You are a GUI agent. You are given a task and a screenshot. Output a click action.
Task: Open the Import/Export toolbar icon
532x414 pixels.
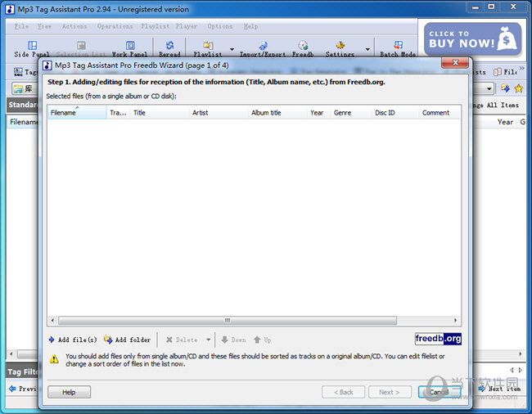click(x=263, y=48)
